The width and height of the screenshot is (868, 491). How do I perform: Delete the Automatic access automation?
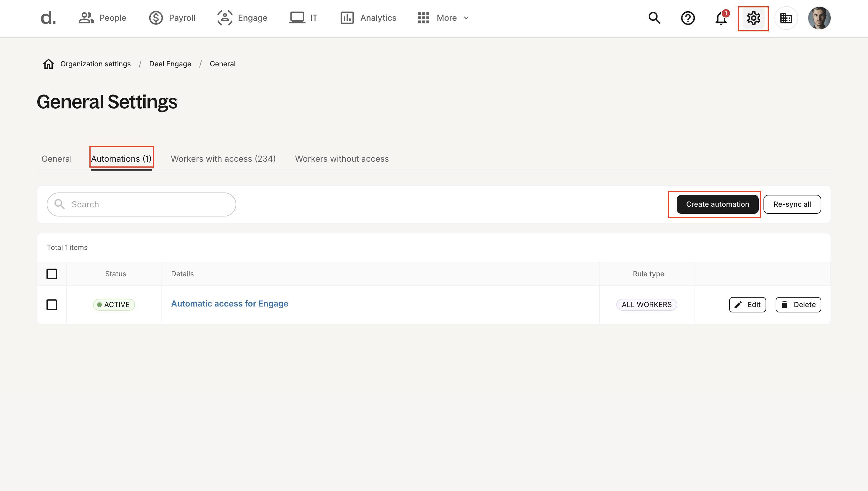coord(798,305)
